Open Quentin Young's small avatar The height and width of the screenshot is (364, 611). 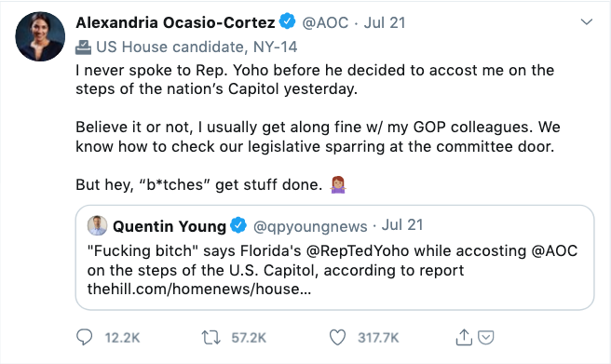97,225
